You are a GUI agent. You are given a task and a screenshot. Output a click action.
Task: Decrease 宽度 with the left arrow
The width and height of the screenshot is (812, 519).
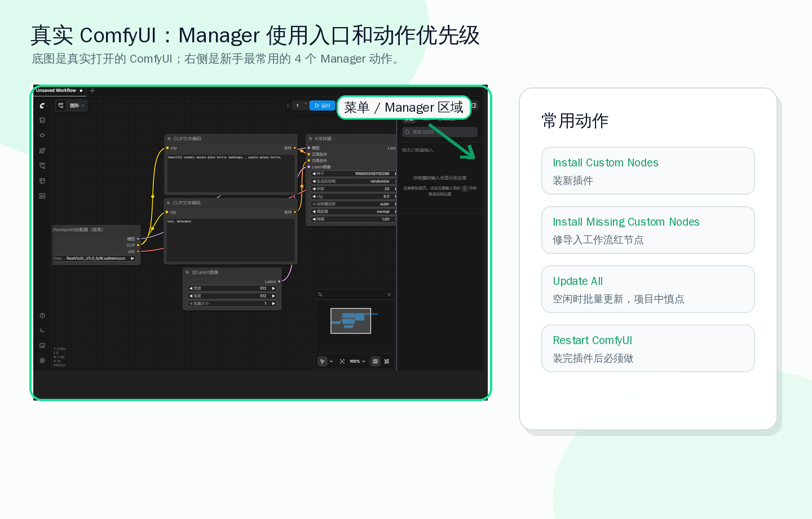[191, 288]
